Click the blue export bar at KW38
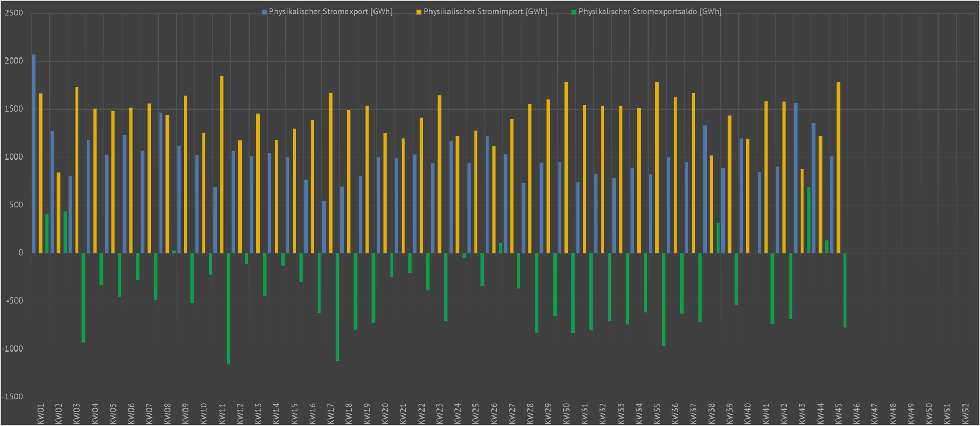 705,189
